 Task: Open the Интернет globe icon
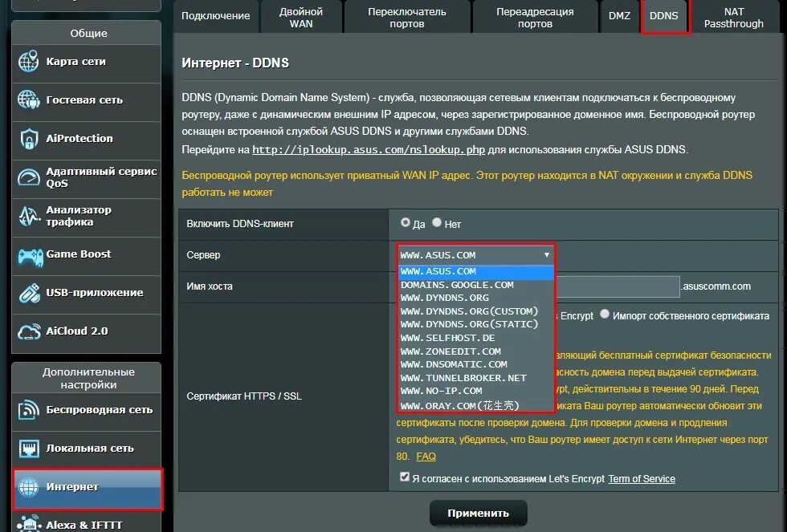[x=29, y=487]
